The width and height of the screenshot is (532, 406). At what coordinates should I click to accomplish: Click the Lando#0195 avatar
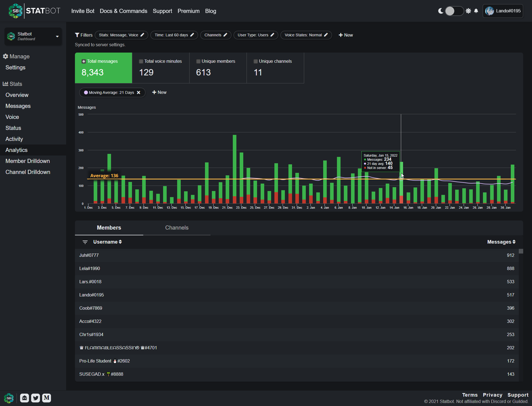pos(490,11)
